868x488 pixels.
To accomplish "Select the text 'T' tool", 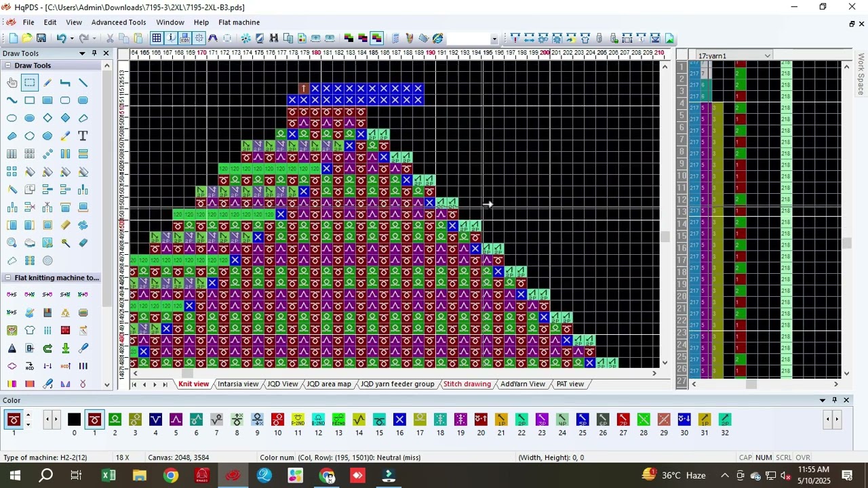I will point(83,136).
